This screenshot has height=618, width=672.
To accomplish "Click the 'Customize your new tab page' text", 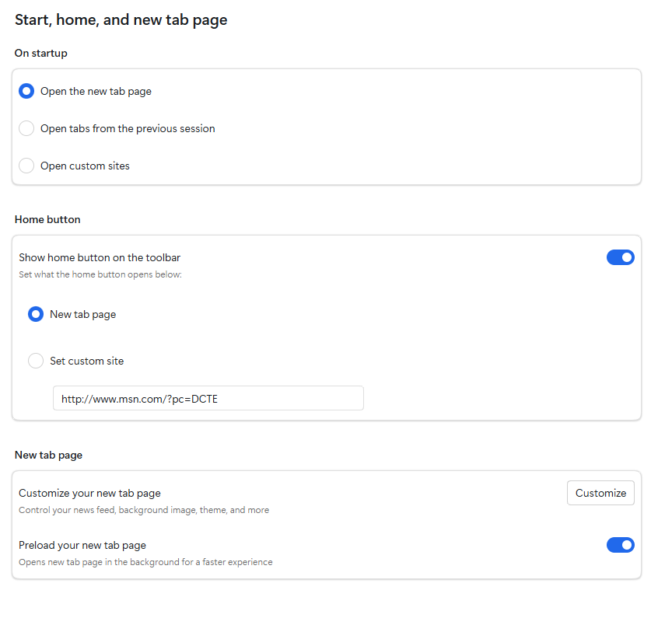I will click(89, 493).
